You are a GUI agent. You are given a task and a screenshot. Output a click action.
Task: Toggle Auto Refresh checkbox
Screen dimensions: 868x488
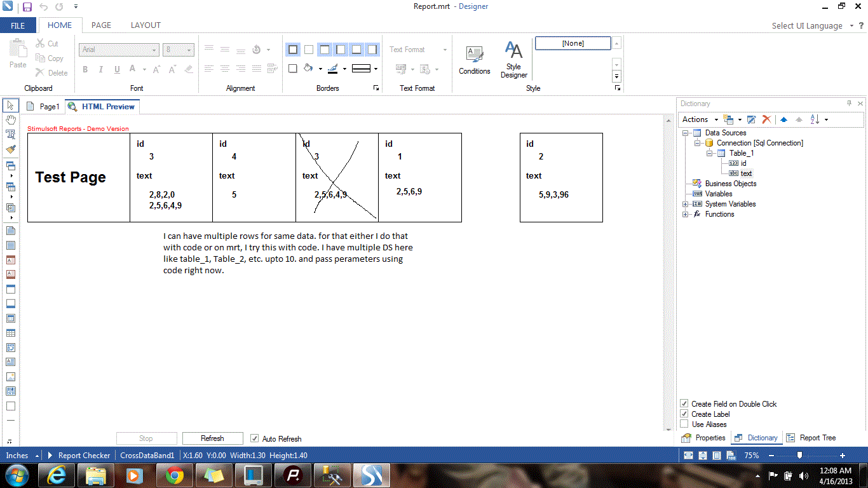coord(255,438)
